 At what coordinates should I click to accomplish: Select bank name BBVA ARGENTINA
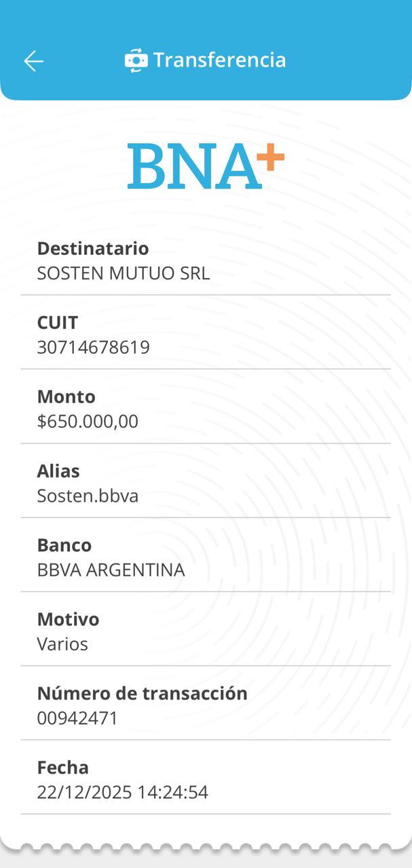(x=111, y=570)
